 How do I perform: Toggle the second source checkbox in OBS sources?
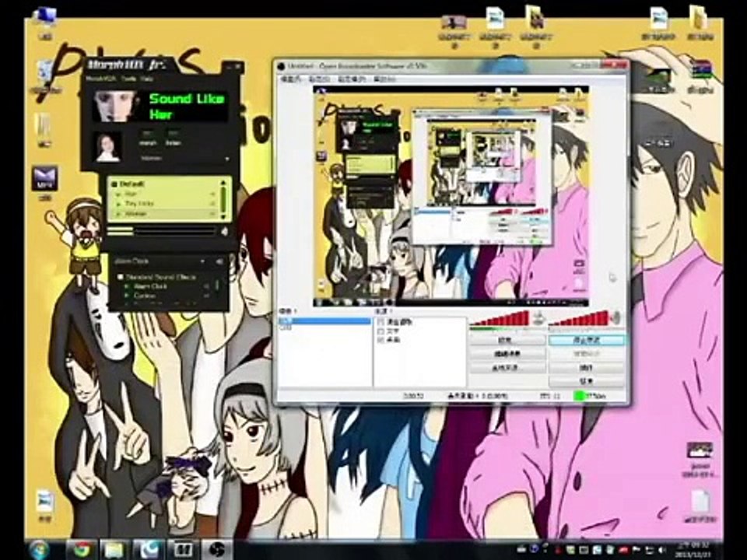click(x=381, y=331)
